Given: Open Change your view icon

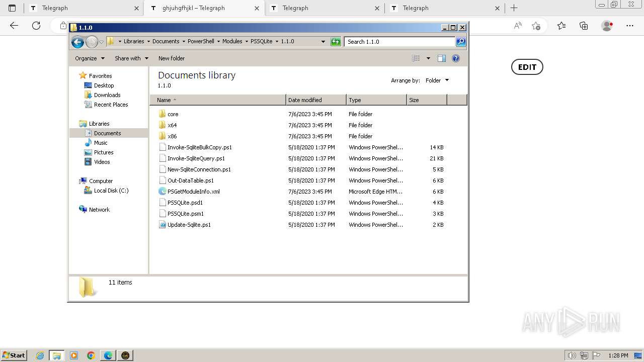Looking at the screenshot, I should (416, 58).
